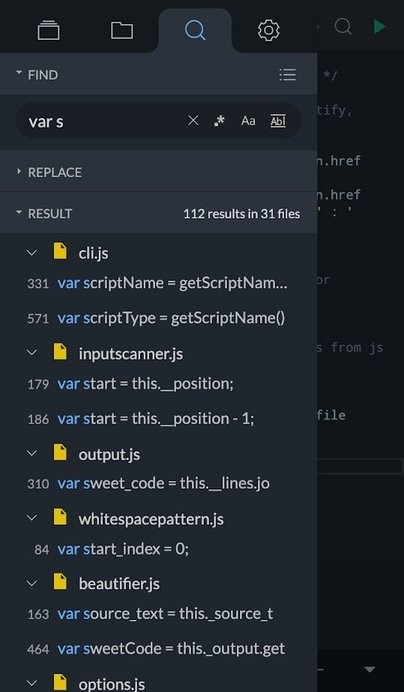Screen dimensions: 404x692
Task: Toggle whole word match option
Action: (x=278, y=120)
